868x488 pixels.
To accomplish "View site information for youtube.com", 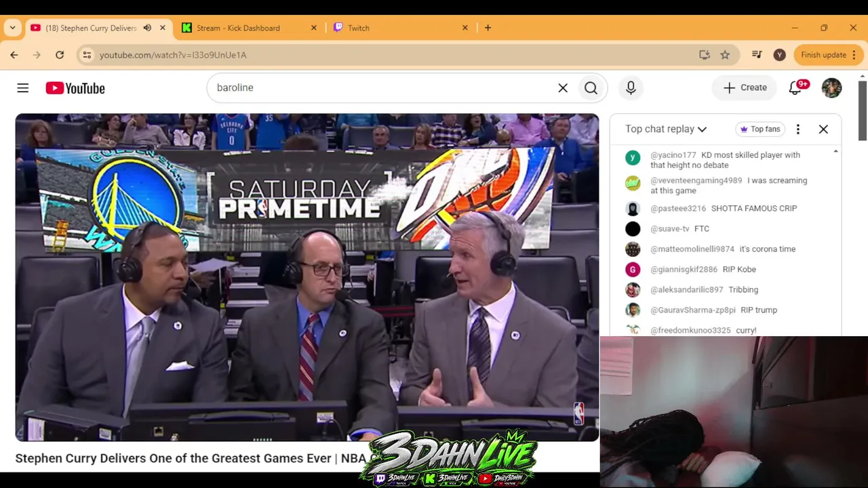I will coord(86,55).
